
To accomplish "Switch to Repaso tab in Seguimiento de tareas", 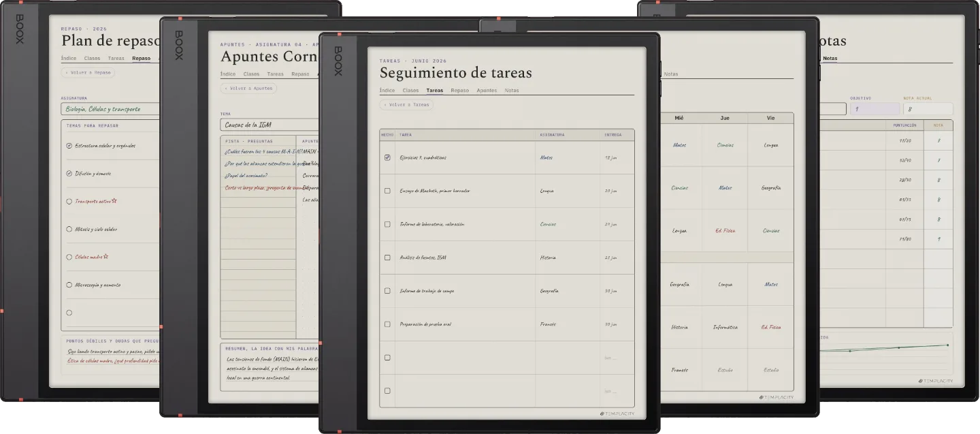I will coord(459,91).
